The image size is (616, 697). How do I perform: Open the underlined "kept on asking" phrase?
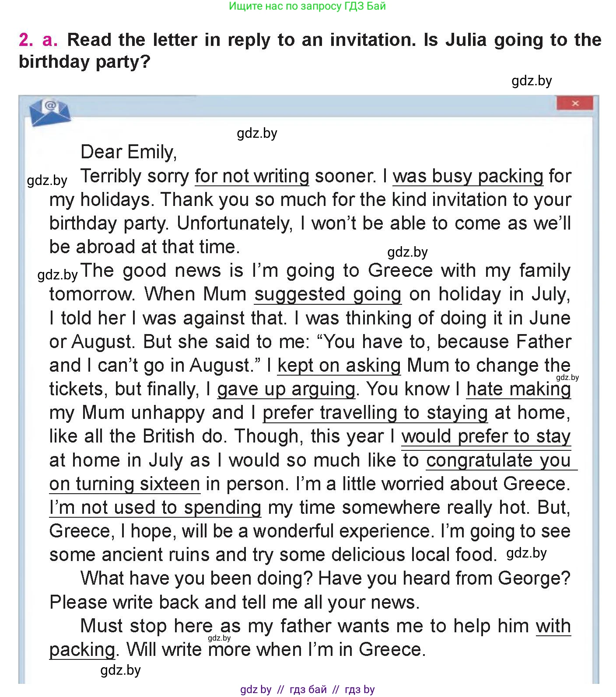click(339, 366)
